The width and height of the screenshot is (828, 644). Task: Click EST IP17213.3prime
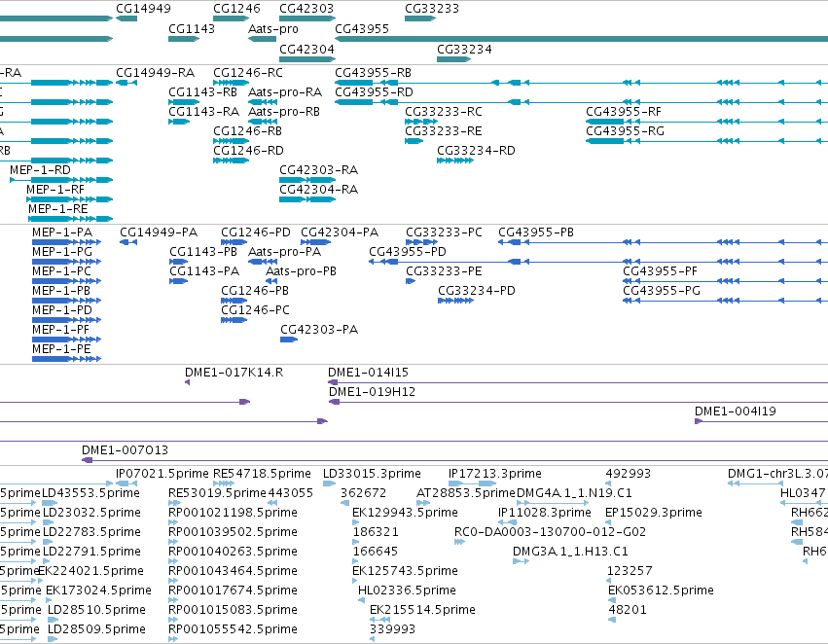pos(495,474)
